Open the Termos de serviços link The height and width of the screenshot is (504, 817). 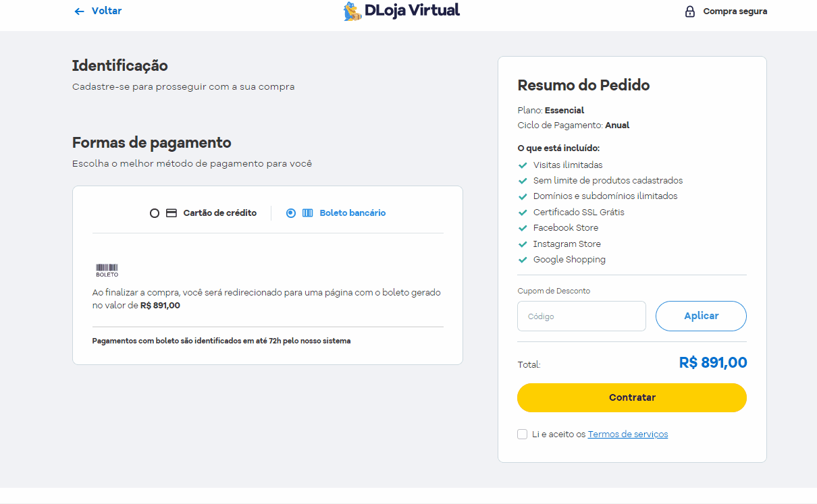[x=628, y=435]
